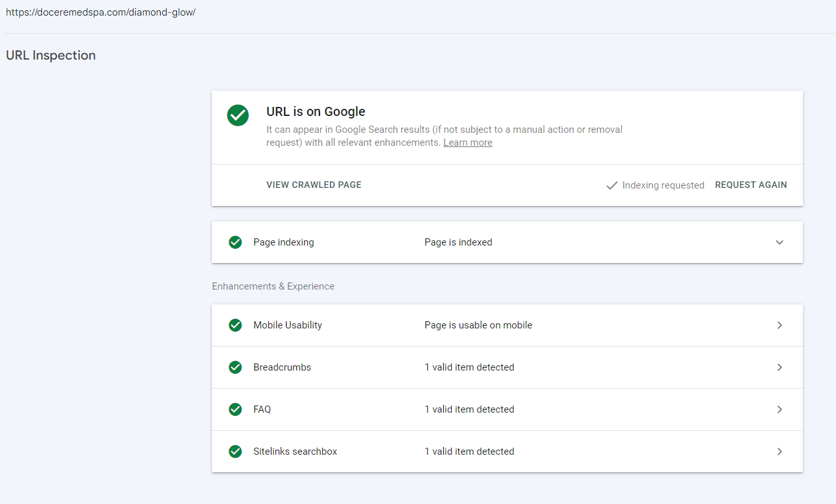Open the Learn more link

[x=468, y=143]
